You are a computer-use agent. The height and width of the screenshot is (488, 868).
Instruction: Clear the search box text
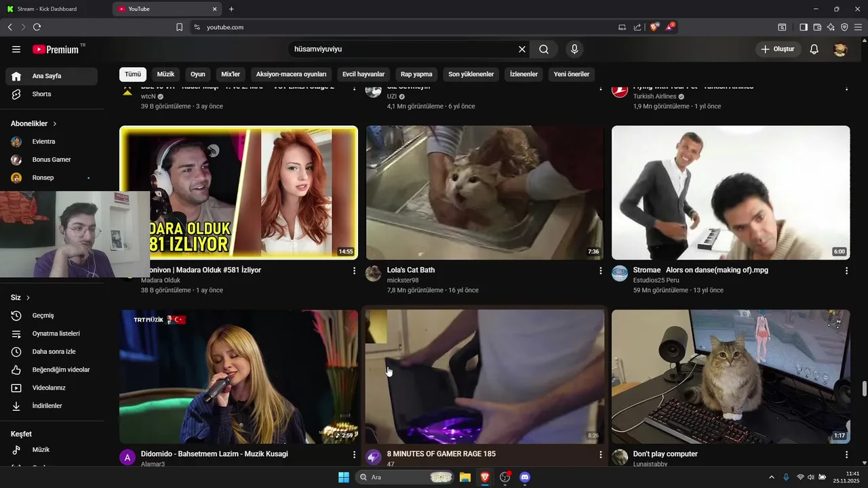522,49
